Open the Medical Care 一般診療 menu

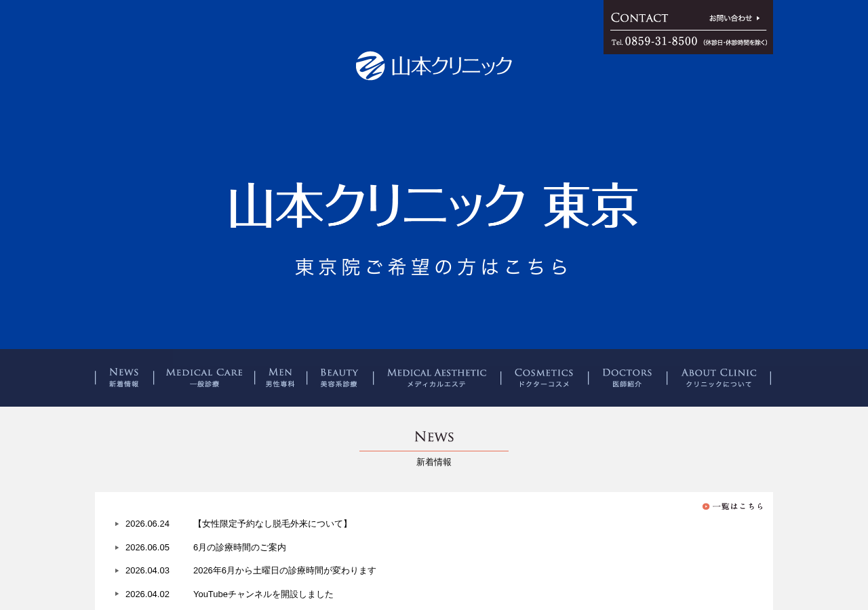204,378
